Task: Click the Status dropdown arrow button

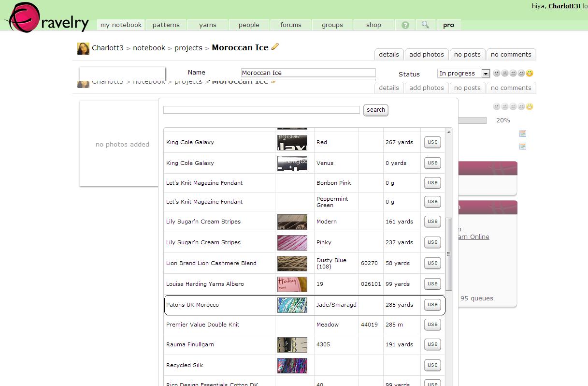Action: pyautogui.click(x=486, y=74)
